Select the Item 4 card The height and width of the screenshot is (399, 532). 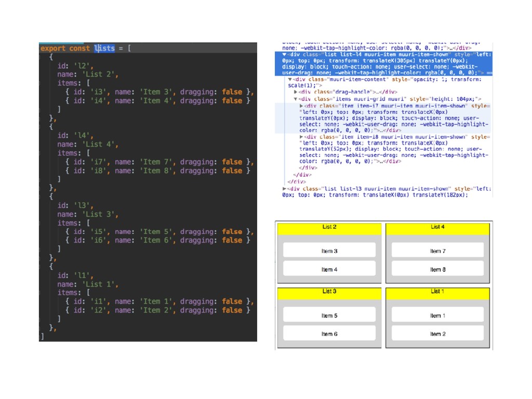click(329, 269)
